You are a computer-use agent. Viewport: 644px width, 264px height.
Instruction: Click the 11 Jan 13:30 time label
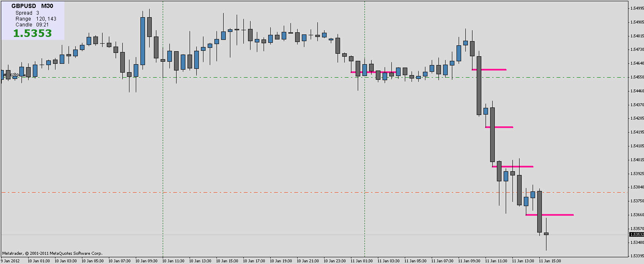(x=523, y=261)
